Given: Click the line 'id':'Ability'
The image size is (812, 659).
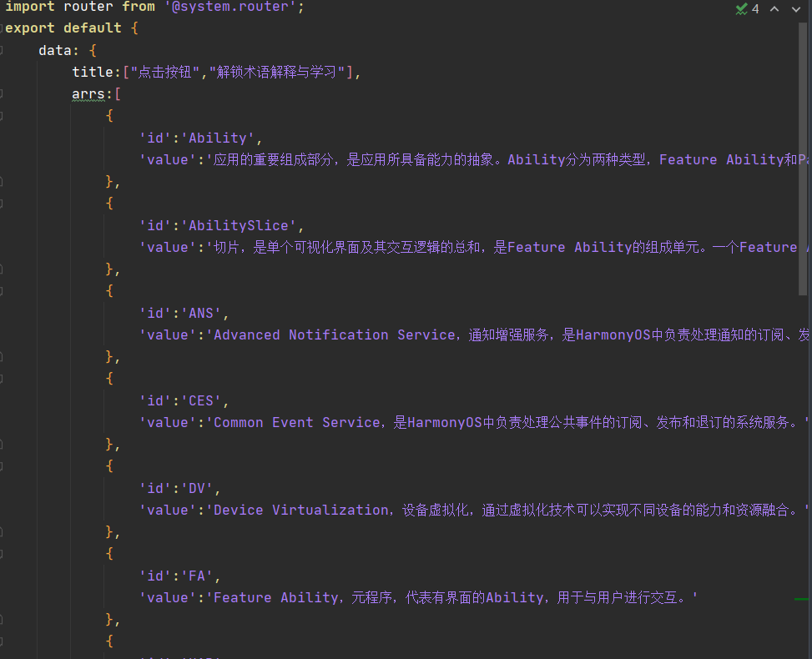Looking at the screenshot, I should coord(201,138).
